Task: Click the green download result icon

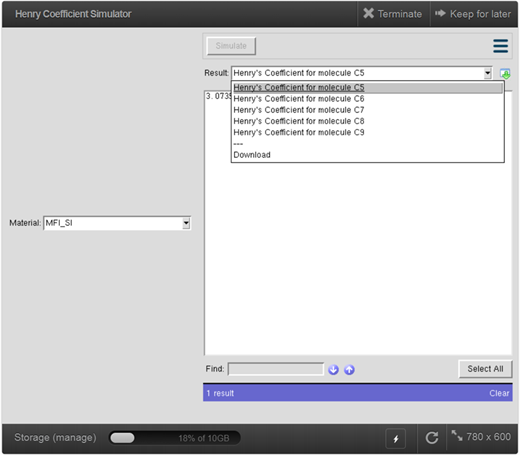Action: (505, 74)
